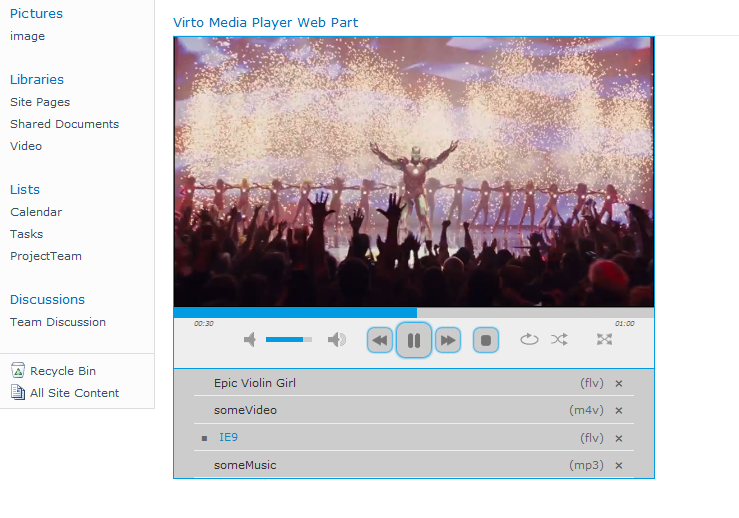Stop video playback

(x=486, y=340)
